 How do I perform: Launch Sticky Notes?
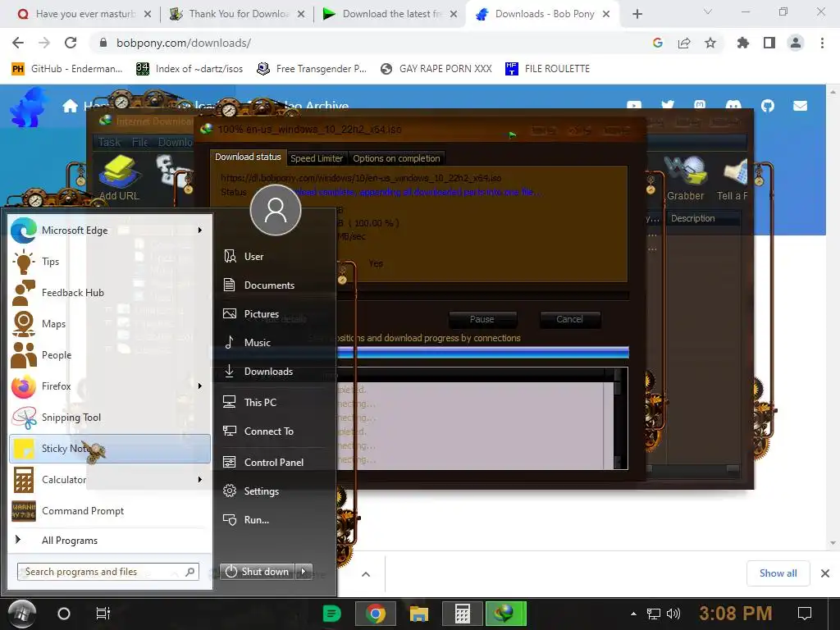pyautogui.click(x=110, y=449)
